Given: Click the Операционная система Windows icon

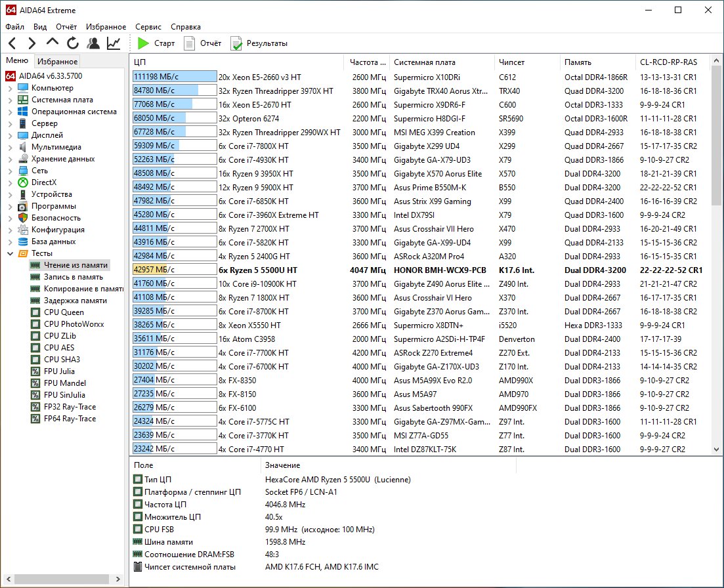Looking at the screenshot, I should (x=23, y=111).
